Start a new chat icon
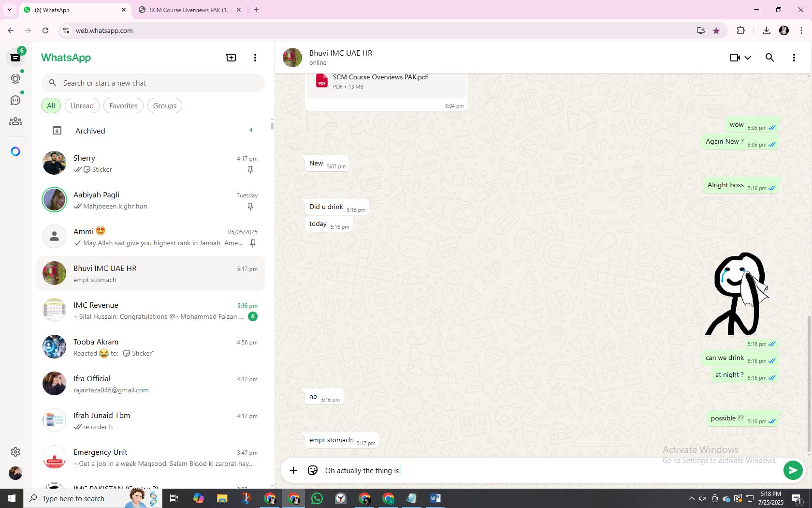The image size is (812, 508). (231, 58)
